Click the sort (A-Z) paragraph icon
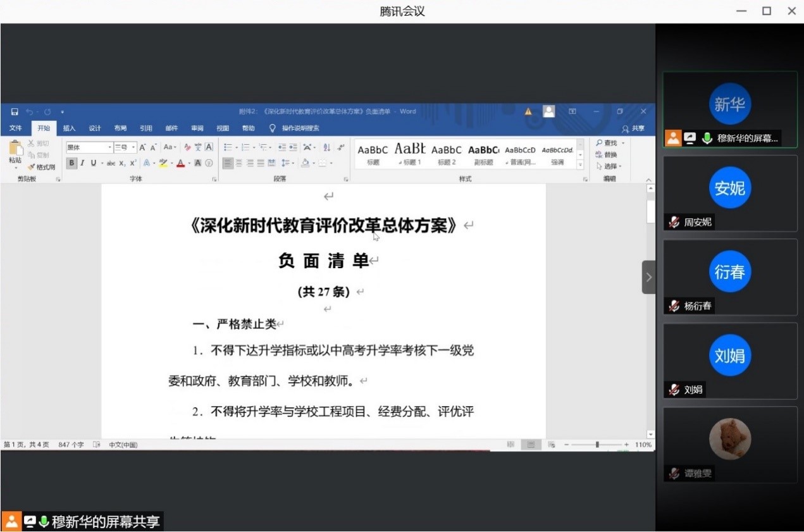 tap(327, 147)
